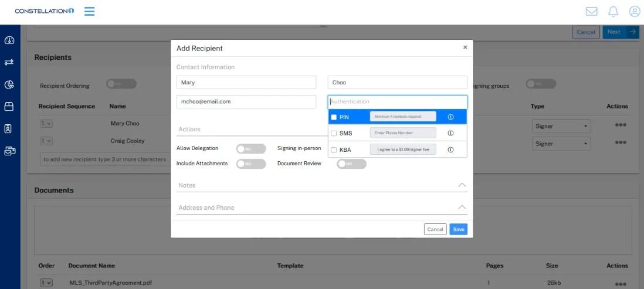Open the box icon in sidebar
Viewport: 644px width, 289px height.
click(x=9, y=107)
